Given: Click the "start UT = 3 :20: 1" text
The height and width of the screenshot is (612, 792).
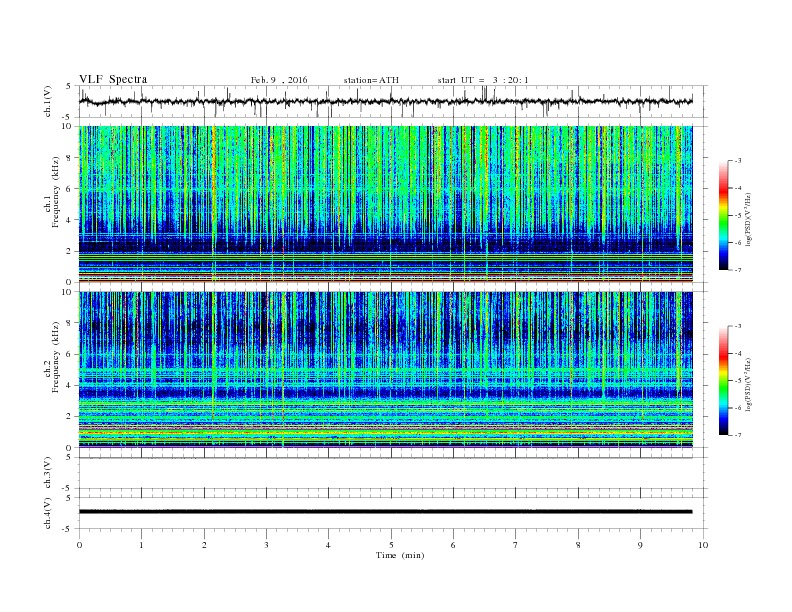Looking at the screenshot, I should point(483,80).
